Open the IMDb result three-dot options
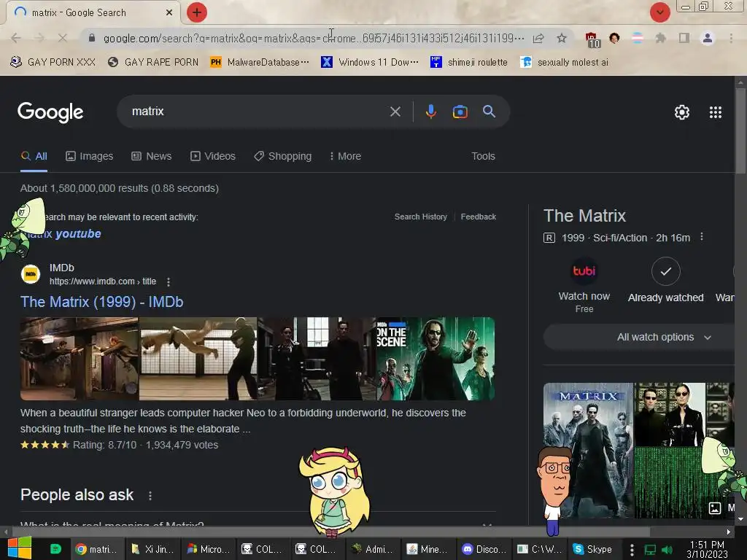Image resolution: width=747 pixels, height=560 pixels. click(169, 282)
